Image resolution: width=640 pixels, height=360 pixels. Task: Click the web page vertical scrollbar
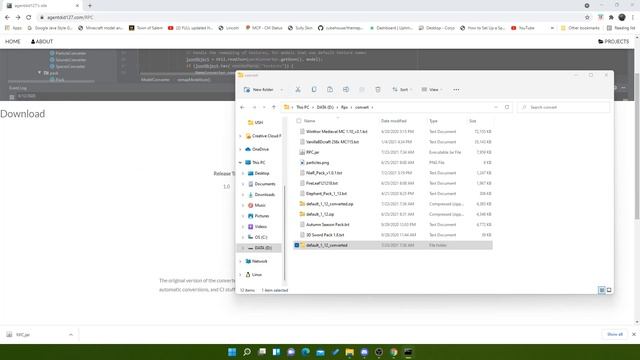pos(637,147)
